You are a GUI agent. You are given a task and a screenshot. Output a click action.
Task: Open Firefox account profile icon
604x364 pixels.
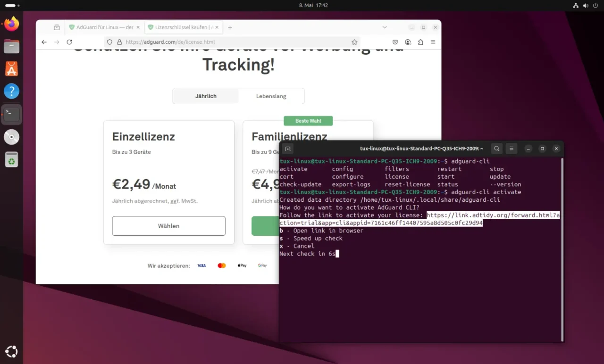click(408, 42)
